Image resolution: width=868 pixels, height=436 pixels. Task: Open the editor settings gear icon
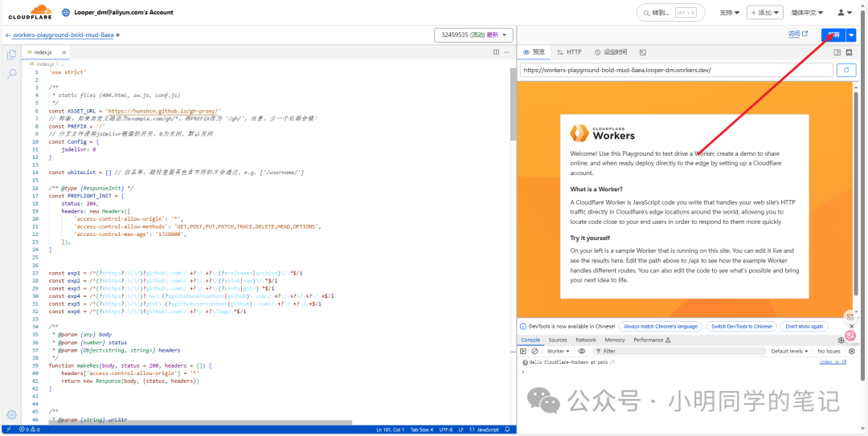point(11,414)
